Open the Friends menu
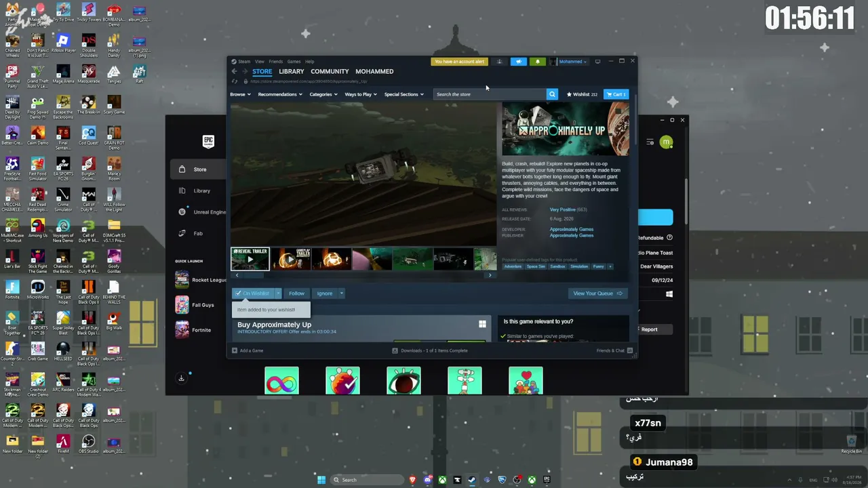This screenshot has width=868, height=488. (275, 62)
